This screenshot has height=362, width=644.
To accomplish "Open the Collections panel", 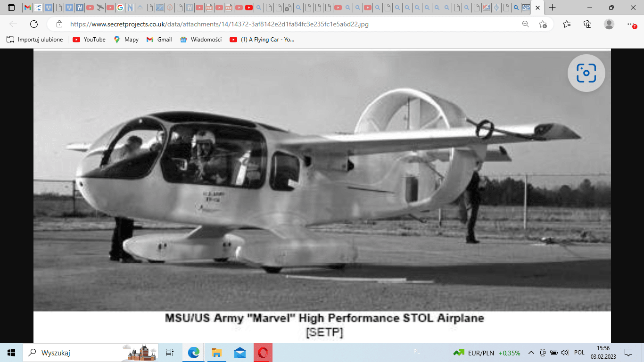I will [x=587, y=24].
